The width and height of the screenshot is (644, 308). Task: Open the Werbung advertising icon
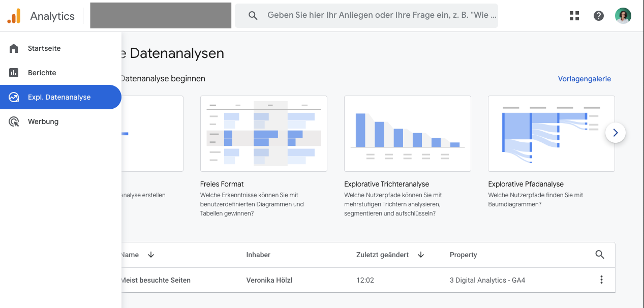14,121
